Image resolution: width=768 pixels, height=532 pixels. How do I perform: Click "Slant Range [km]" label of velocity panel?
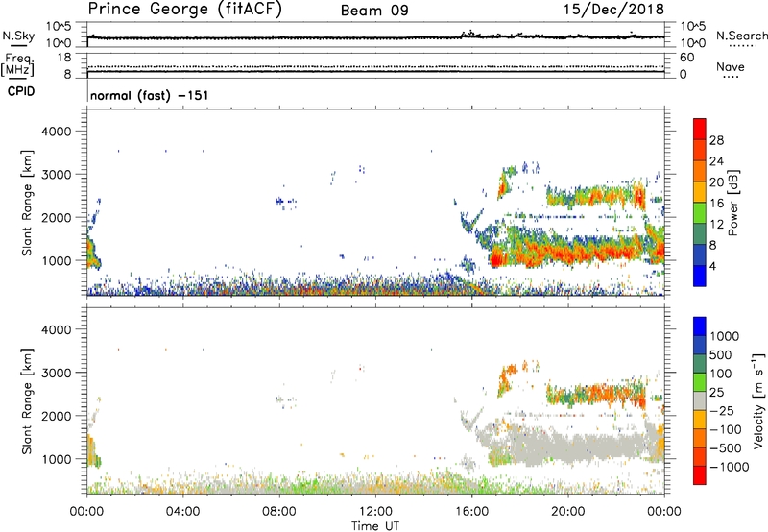27,401
